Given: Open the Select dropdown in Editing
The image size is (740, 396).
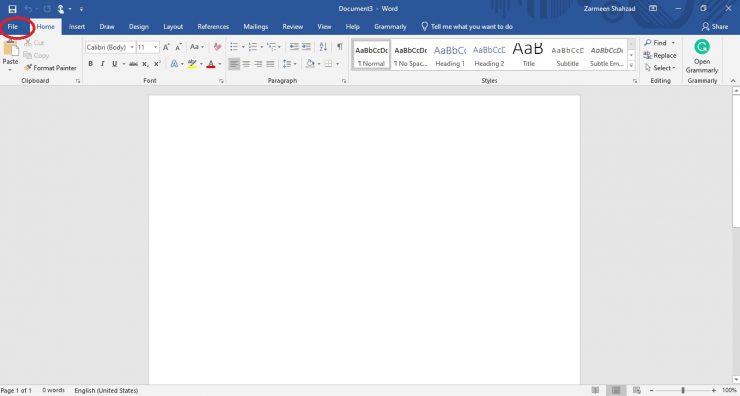Looking at the screenshot, I should click(660, 68).
